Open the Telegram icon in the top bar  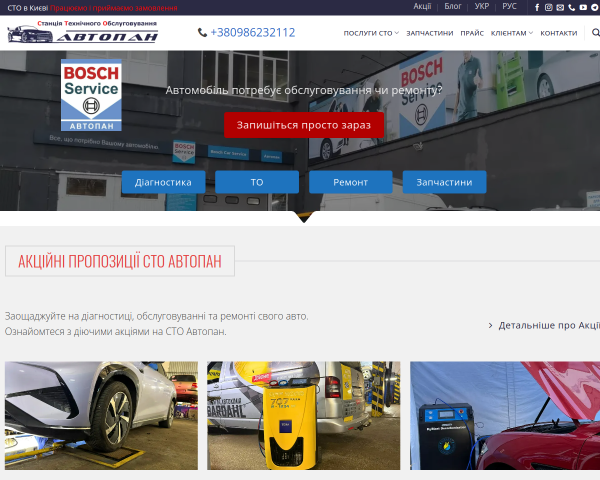tap(594, 7)
